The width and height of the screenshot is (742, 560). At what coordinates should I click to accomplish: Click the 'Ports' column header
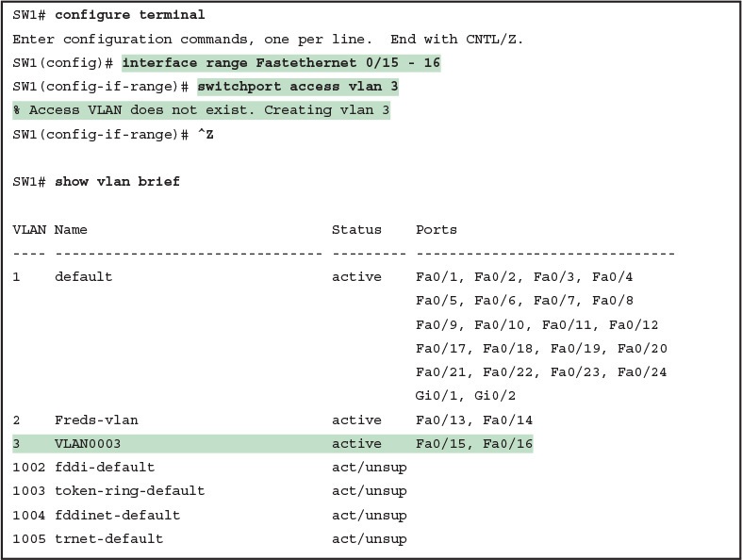(x=437, y=229)
